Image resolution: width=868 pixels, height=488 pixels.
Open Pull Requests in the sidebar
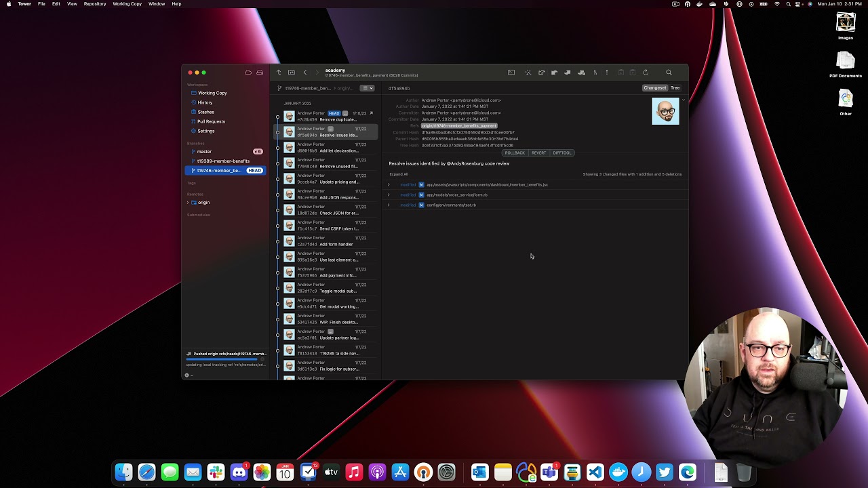[211, 121]
